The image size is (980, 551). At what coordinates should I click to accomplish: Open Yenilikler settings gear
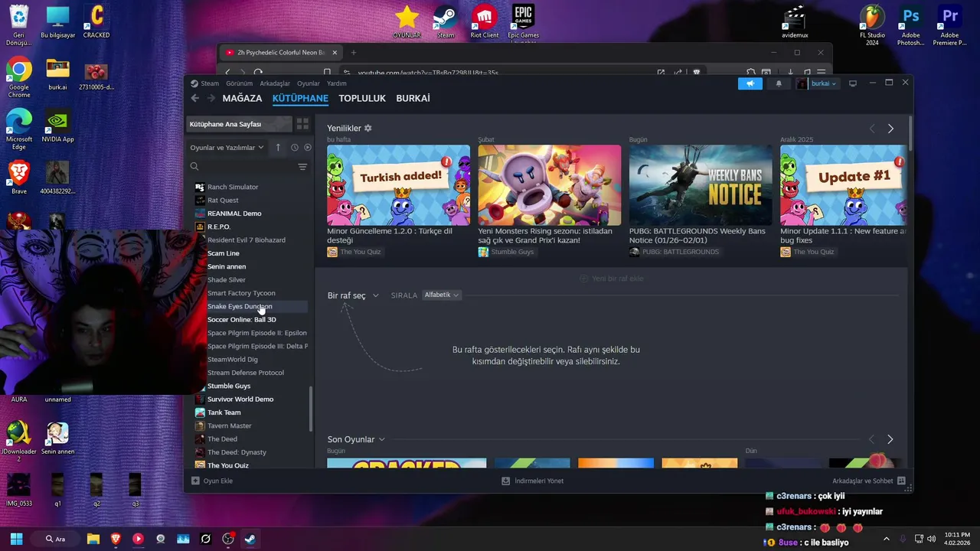tap(367, 128)
